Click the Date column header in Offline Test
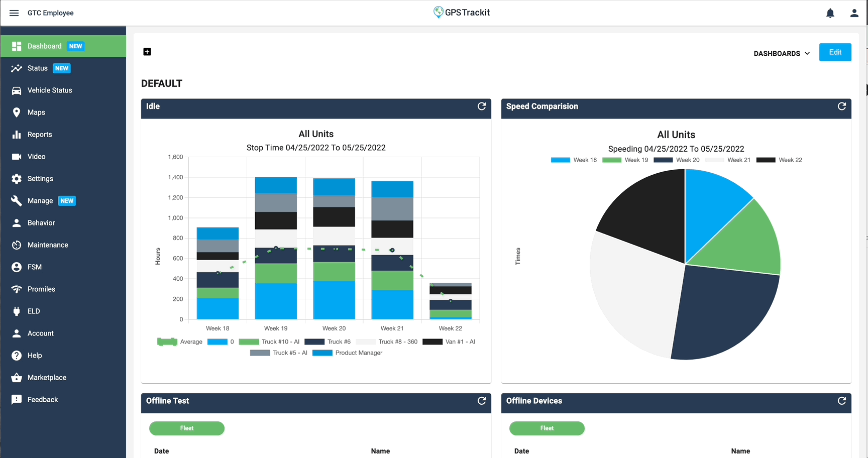This screenshot has height=458, width=868. tap(161, 451)
